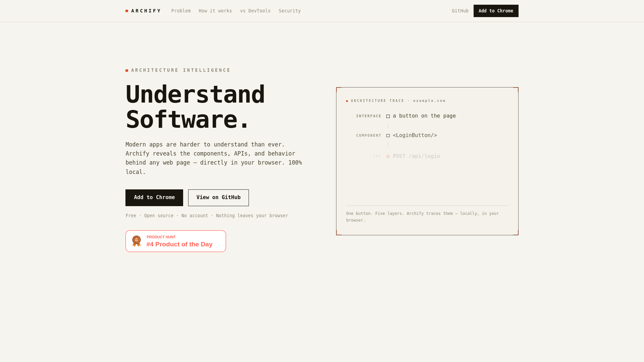Image resolution: width=644 pixels, height=362 pixels.
Task: Click the square marker beside LoginButton component
Action: tap(388, 136)
